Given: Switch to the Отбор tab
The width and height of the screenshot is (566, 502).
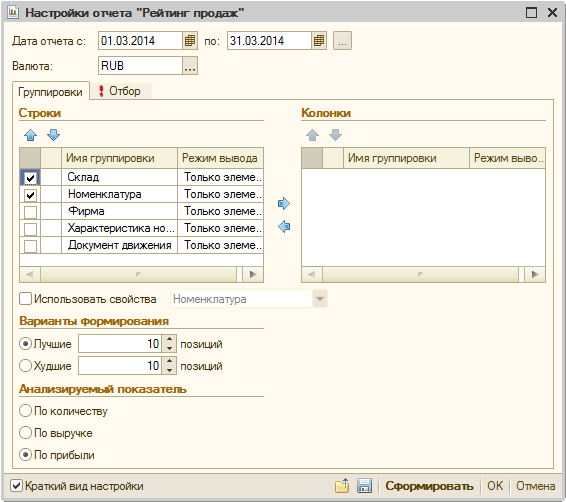Looking at the screenshot, I should point(120,91).
